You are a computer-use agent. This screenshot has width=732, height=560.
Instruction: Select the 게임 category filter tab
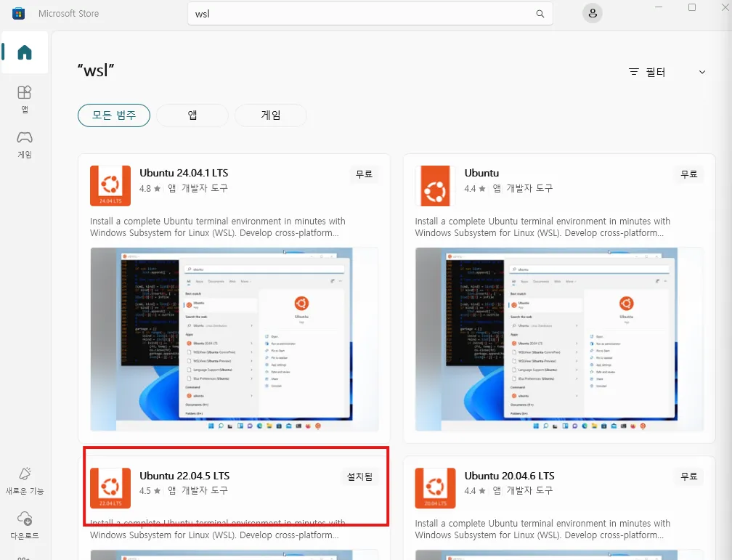pos(271,115)
